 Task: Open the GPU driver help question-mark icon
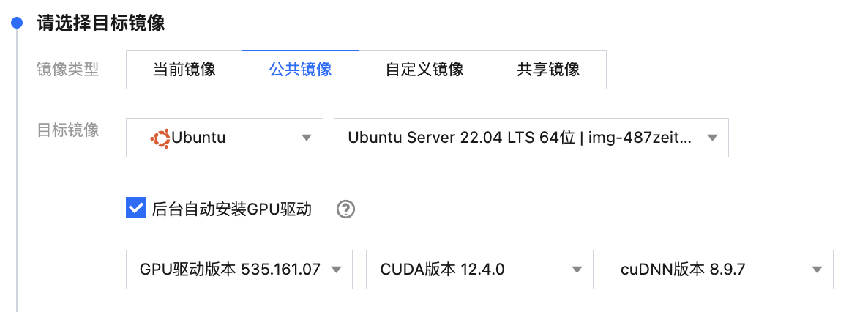[345, 209]
